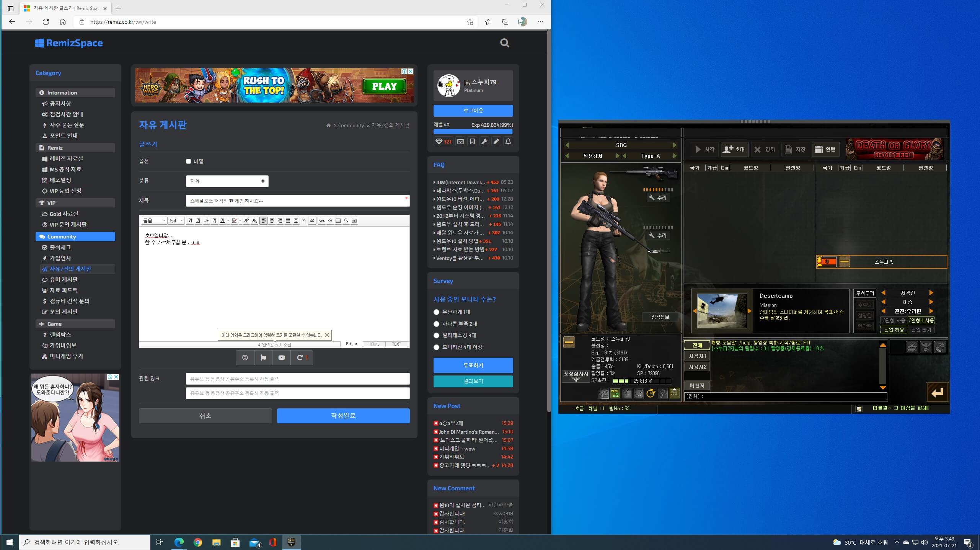
Task: Click the right arrow beside SRG weapon selector
Action: click(x=675, y=145)
